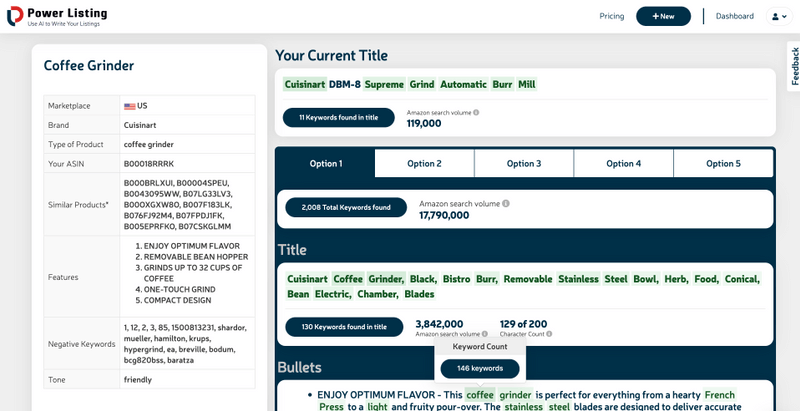Switch to Option 2 tab
The width and height of the screenshot is (800, 411).
tap(424, 164)
